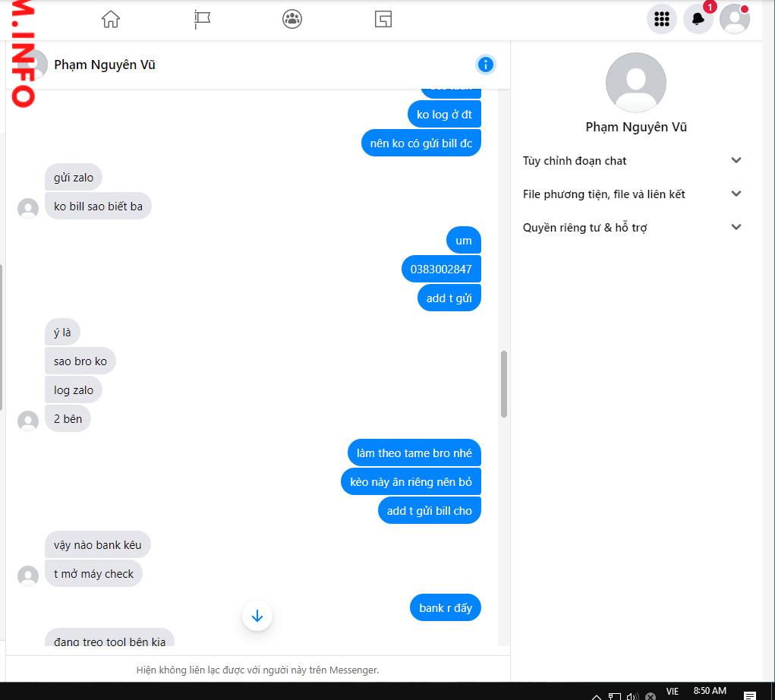
Task: Click the Gaming icon in top navigation
Action: click(383, 19)
